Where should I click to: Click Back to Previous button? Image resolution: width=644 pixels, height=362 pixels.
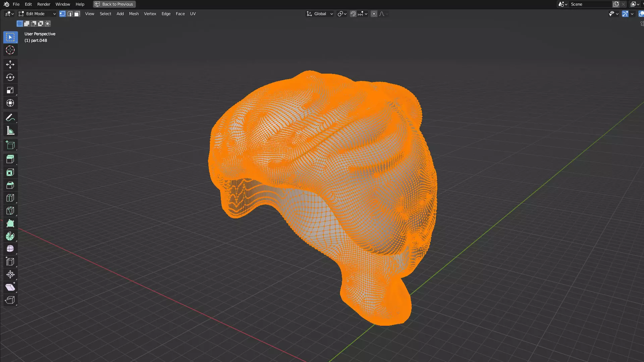(x=114, y=4)
